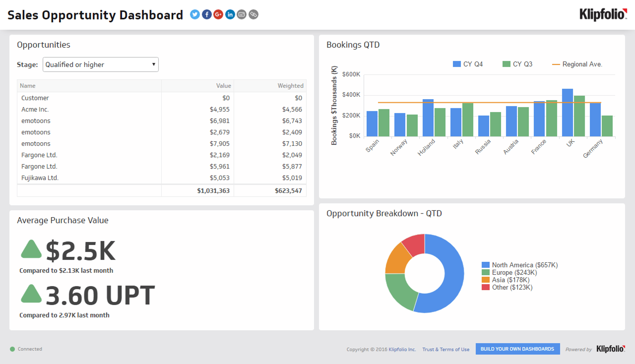The image size is (635, 364).
Task: Click the Klipfolio logo in the footer
Action: pyautogui.click(x=611, y=349)
